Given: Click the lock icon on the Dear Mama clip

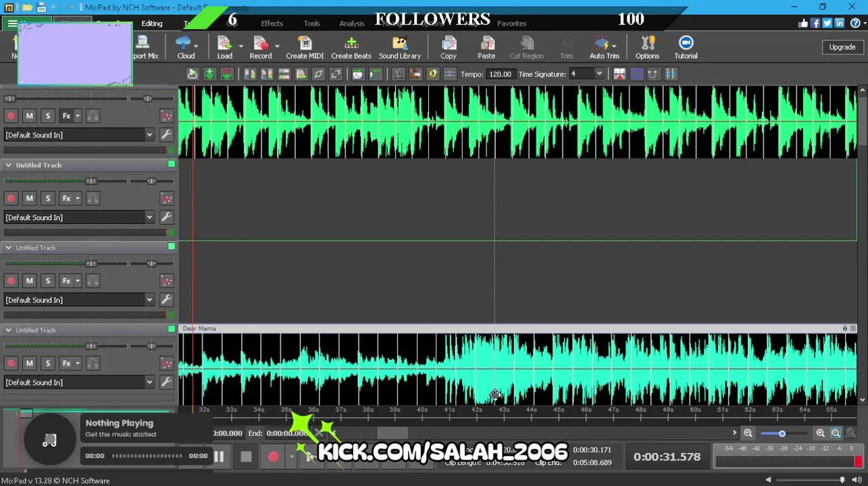Looking at the screenshot, I should tap(844, 329).
